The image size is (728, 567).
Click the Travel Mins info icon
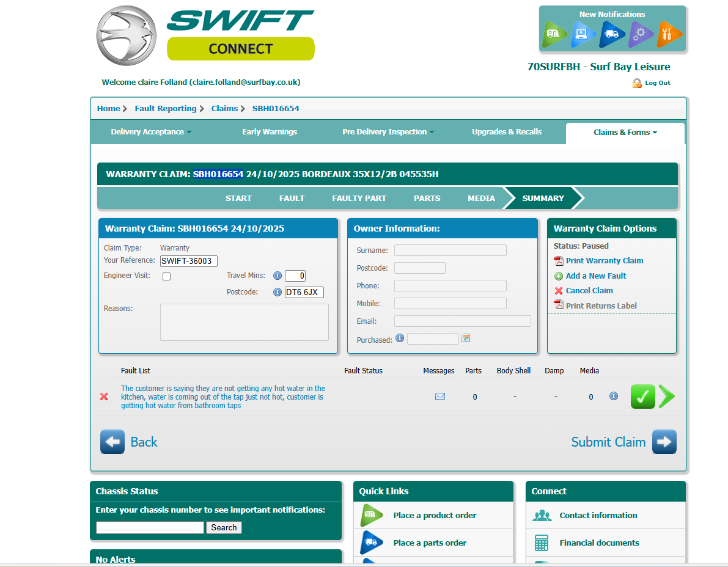pos(277,276)
